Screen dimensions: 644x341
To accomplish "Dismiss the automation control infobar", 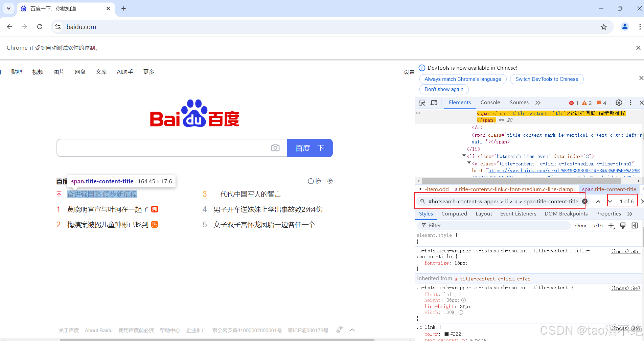I will [x=638, y=48].
